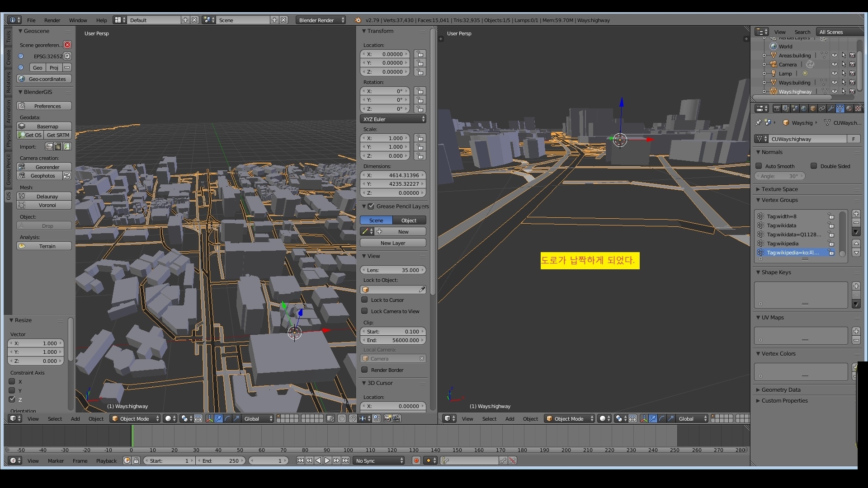Expand the Custom Properties panel
Screen dimensions: 868x488
[784, 400]
